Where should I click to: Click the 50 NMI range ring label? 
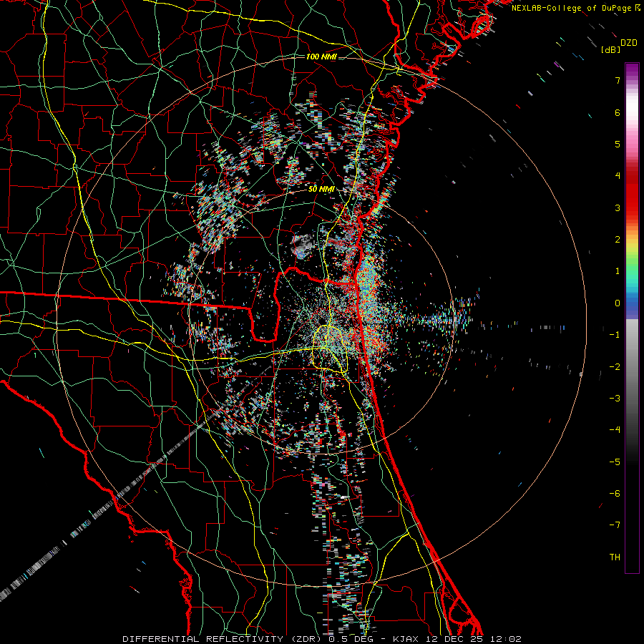coord(321,189)
